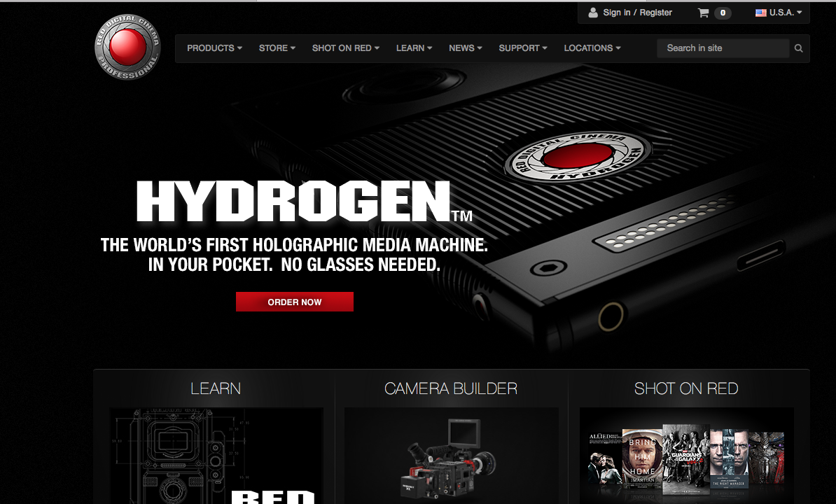Click the user account silhouette icon
Screen dimensions: 836x504
[593, 13]
